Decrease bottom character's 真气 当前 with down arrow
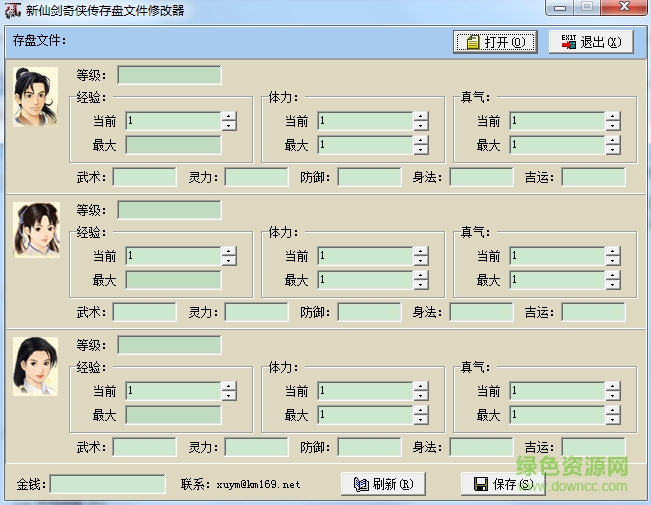The image size is (651, 505). tap(613, 396)
